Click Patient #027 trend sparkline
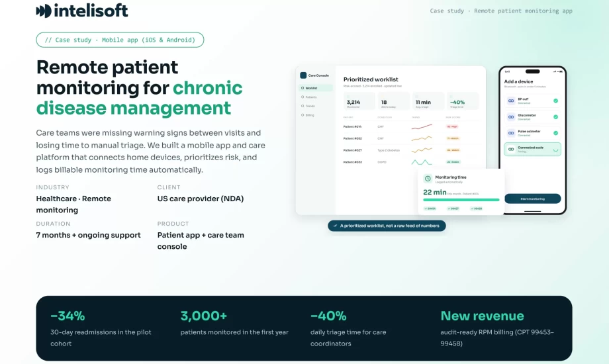This screenshot has width=609, height=364. (422, 150)
